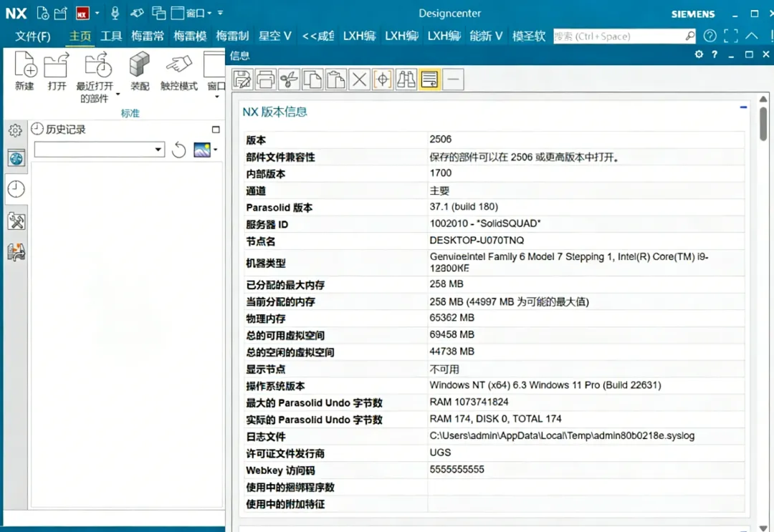Screen dimensions: 774x532
Task: Click the crosshair target icon in 信息 toolbar
Action: (x=383, y=79)
